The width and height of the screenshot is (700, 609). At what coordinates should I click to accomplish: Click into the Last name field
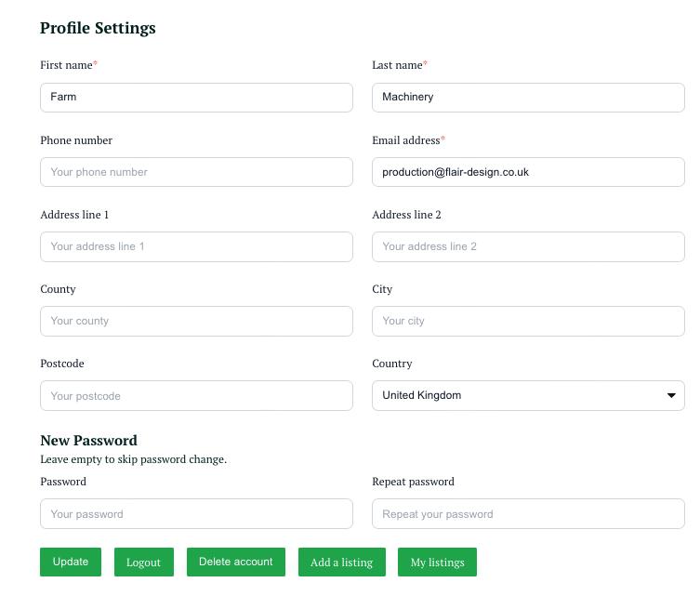point(528,98)
